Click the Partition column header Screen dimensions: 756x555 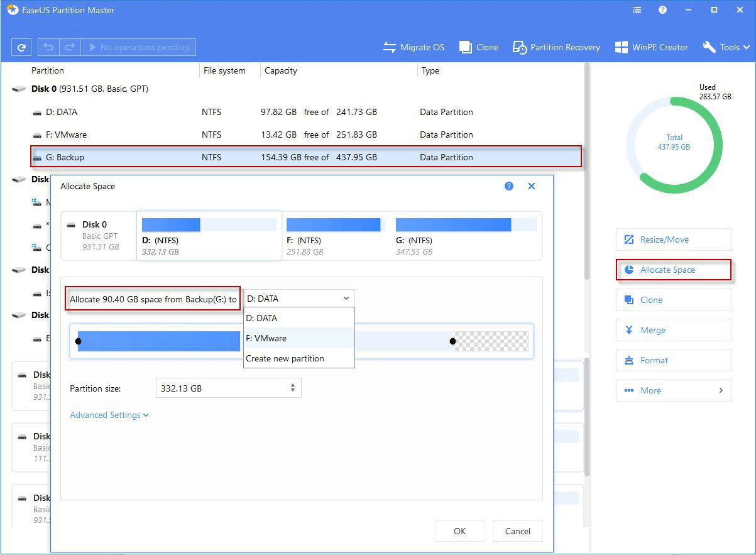[48, 70]
